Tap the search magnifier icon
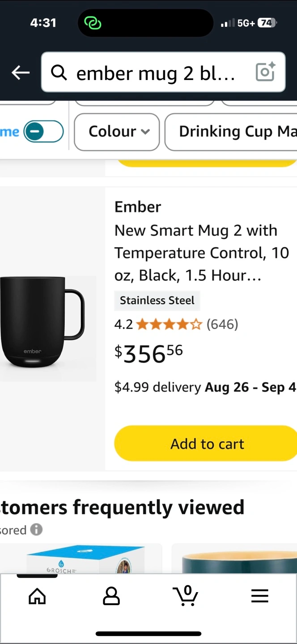The height and width of the screenshot is (644, 297). [59, 72]
